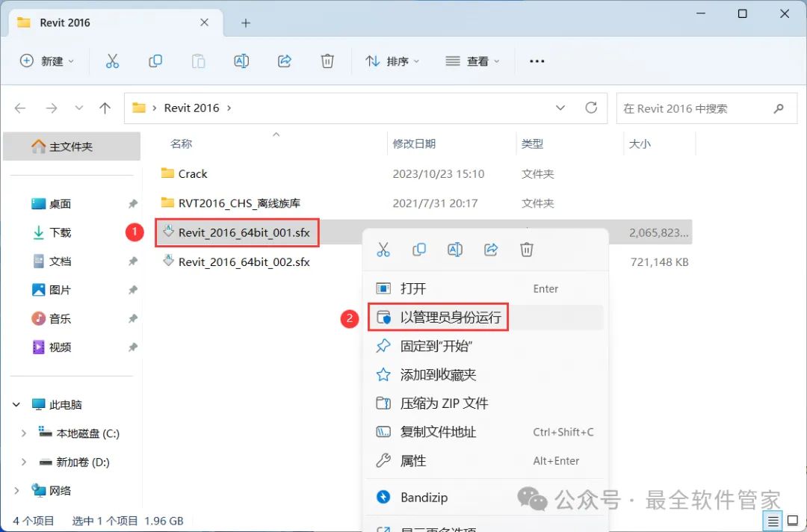This screenshot has width=807, height=532.
Task: Open 下载 in the sidebar
Action: click(61, 232)
